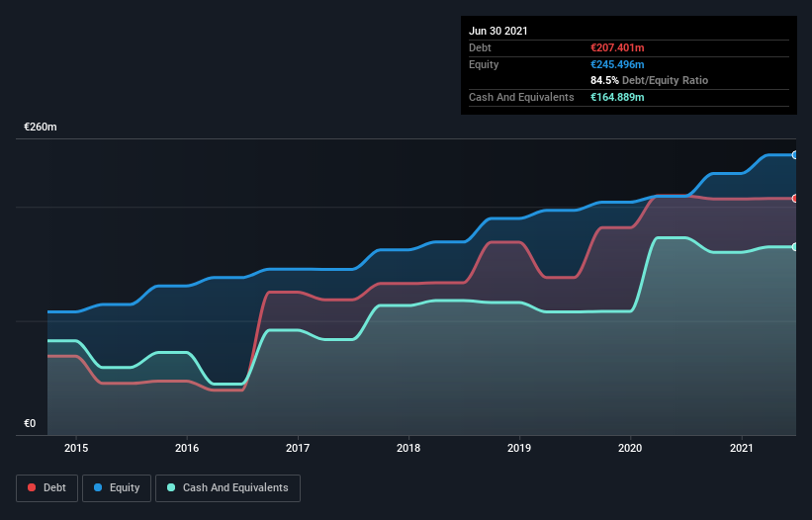This screenshot has width=812, height=520.
Task: Toggle the Debt series legend button
Action: 47,488
